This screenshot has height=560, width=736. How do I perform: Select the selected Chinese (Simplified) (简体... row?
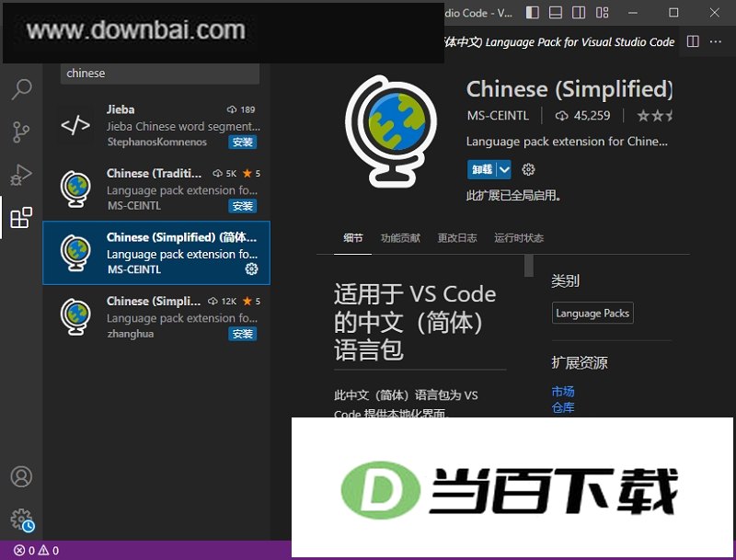tap(156, 253)
